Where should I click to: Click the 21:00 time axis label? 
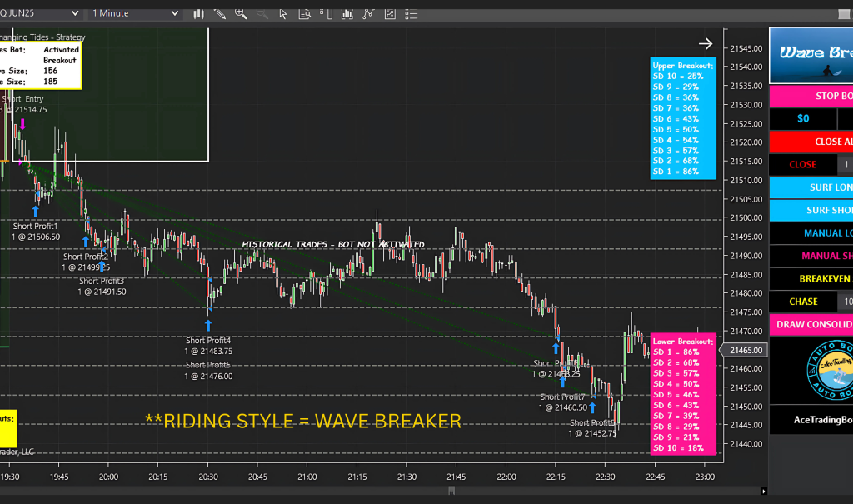[307, 477]
